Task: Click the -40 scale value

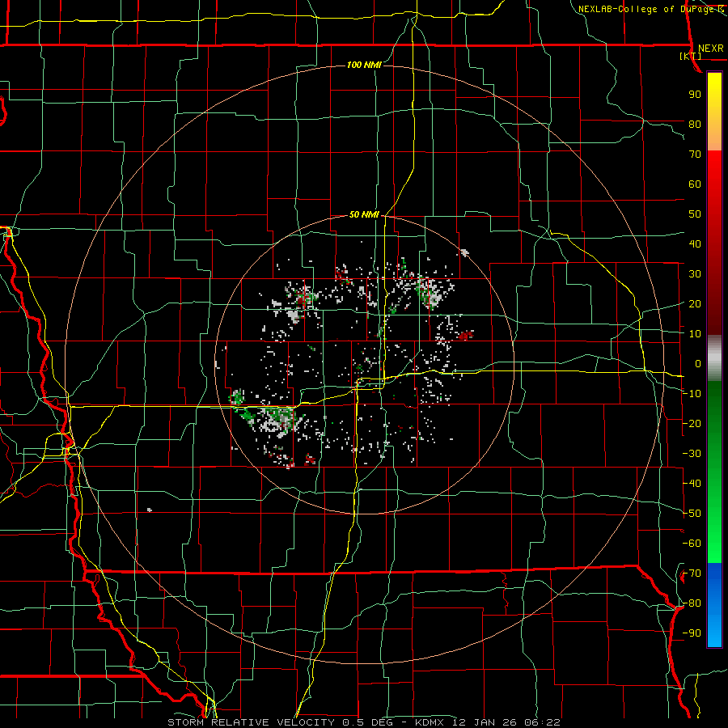Action: coord(692,484)
